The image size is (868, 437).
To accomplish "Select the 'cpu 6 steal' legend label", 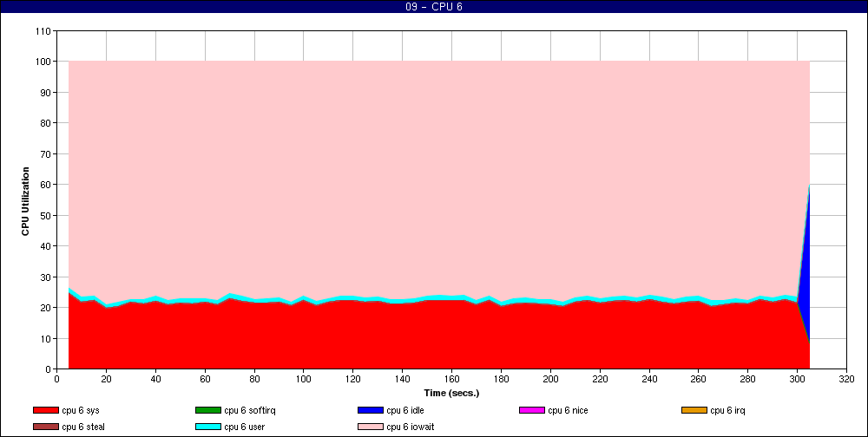I will click(x=83, y=427).
